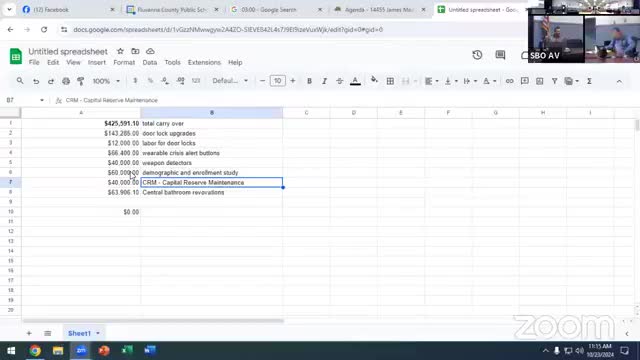Open the 100% zoom dropdown
640x360 pixels.
(106, 81)
